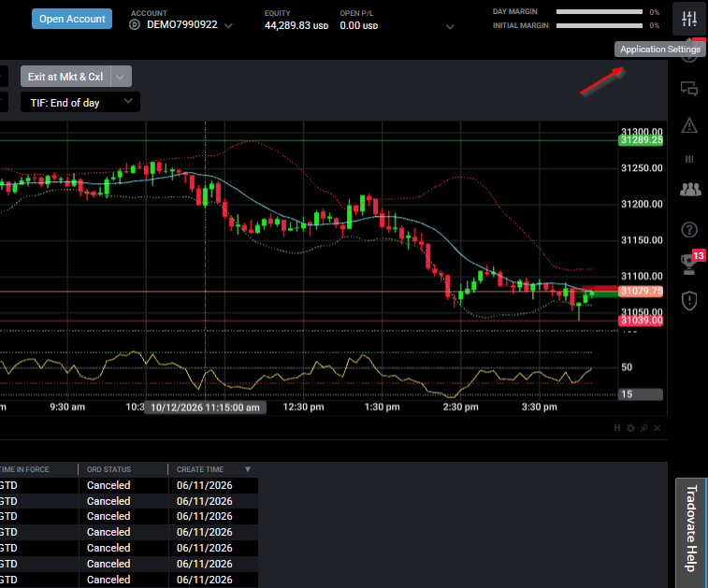
Task: Click the 12:30 pm time axis label
Action: 303,407
